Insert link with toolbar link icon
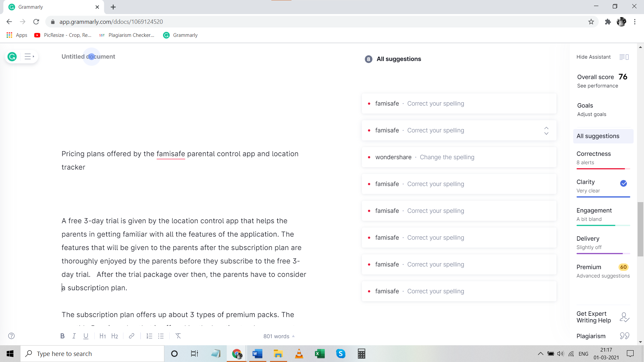644x362 pixels. click(x=131, y=336)
